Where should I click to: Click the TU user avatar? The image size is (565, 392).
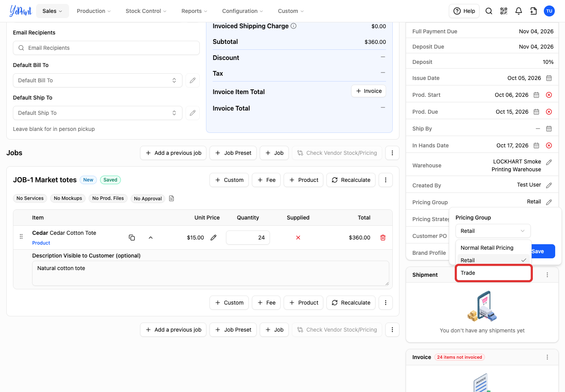(x=549, y=11)
